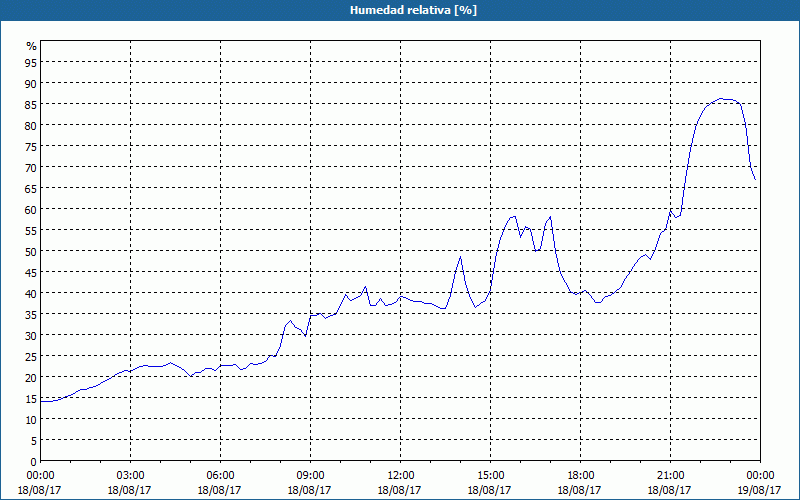Click the 12:00 time label on x-axis
The height and width of the screenshot is (500, 800).
(401, 475)
